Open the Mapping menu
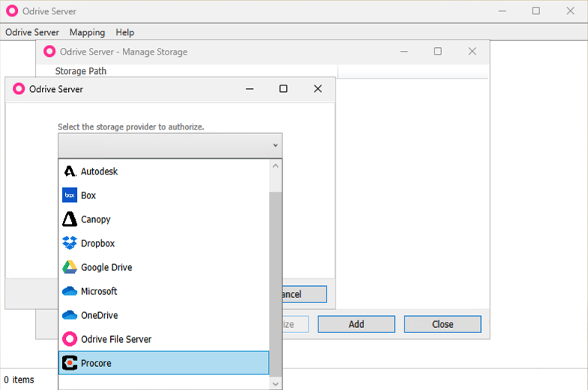The image size is (588, 390). click(88, 32)
